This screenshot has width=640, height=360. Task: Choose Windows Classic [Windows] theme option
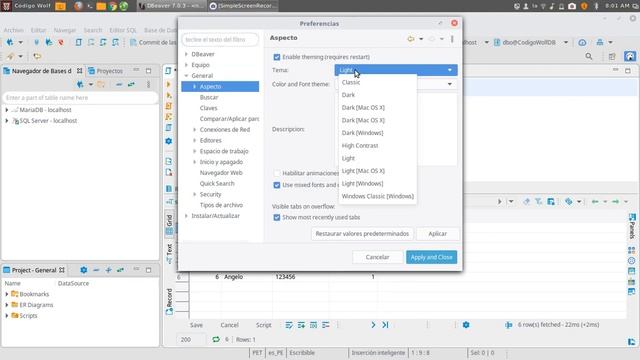click(378, 196)
